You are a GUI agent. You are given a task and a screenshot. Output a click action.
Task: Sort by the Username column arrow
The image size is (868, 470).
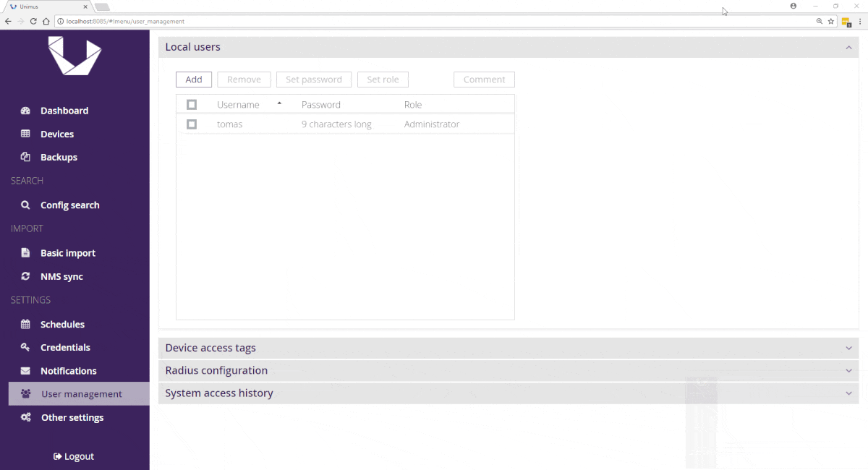pos(279,103)
